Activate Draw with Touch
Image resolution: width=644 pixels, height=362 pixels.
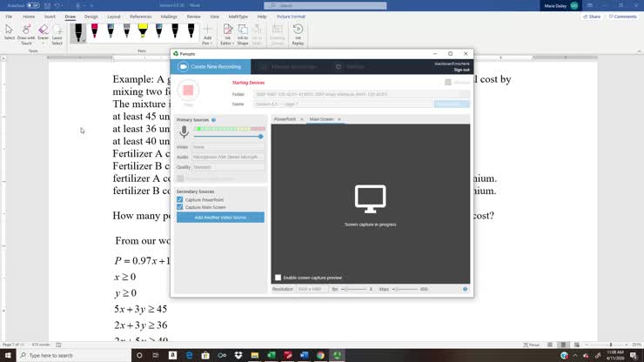(26, 34)
